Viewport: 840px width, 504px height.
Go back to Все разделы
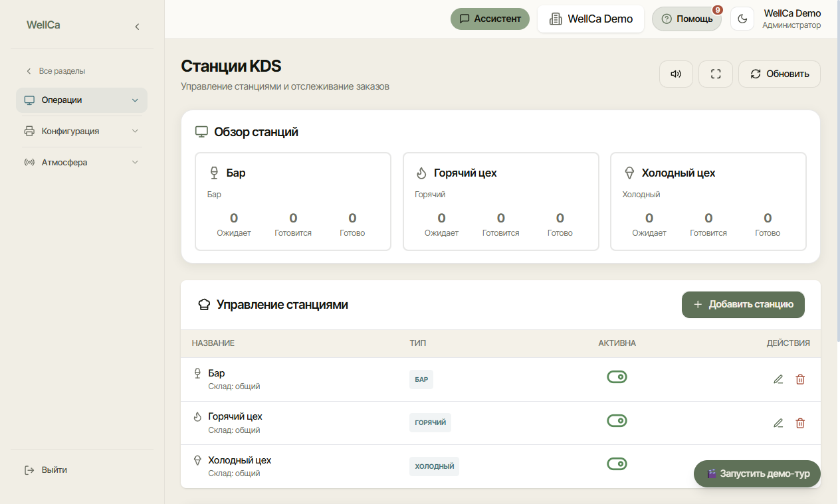(55, 71)
